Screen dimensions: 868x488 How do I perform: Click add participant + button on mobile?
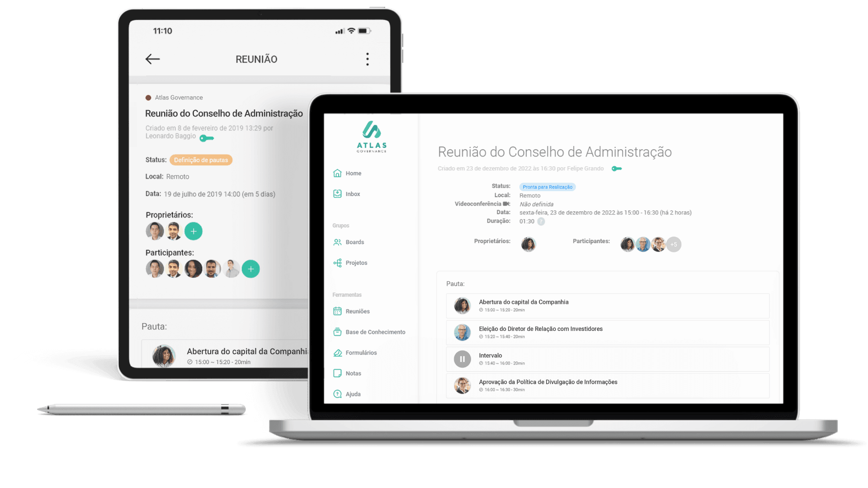click(x=251, y=269)
